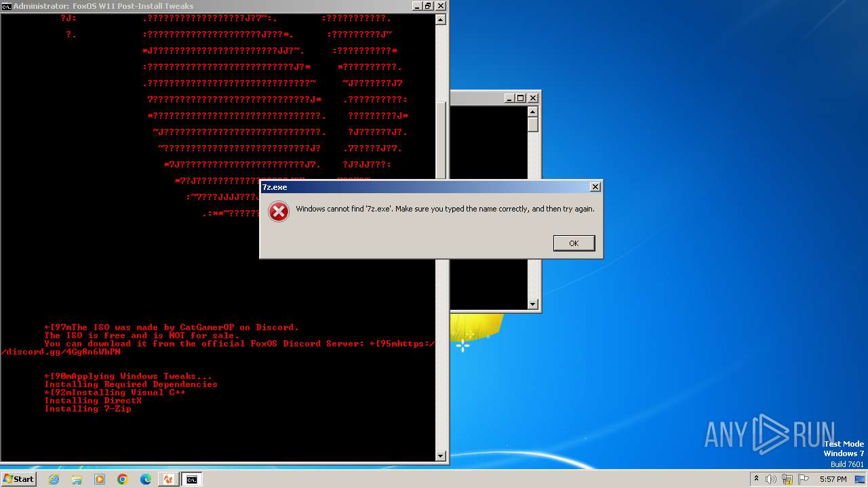Open the Action Center flag icon
This screenshot has height=488, width=868.
click(802, 479)
